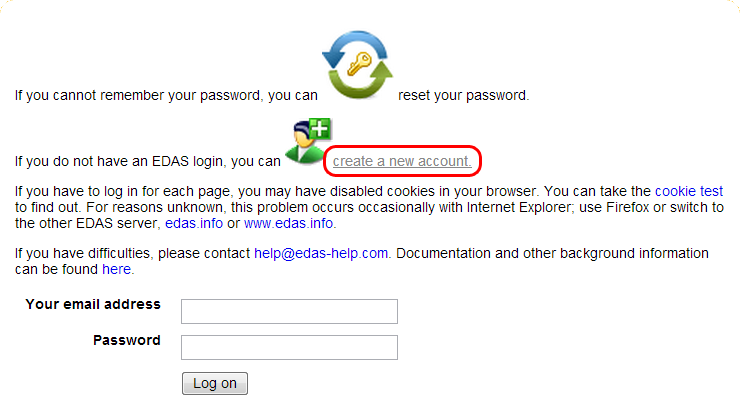
Task: Focus the Password input field
Action: (289, 348)
